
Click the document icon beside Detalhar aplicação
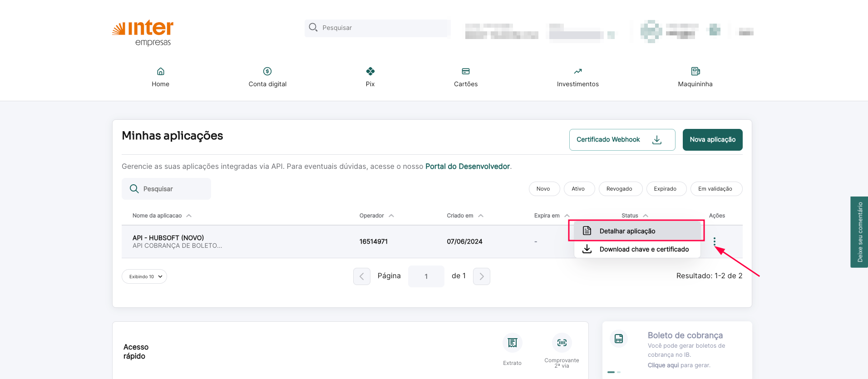click(587, 231)
